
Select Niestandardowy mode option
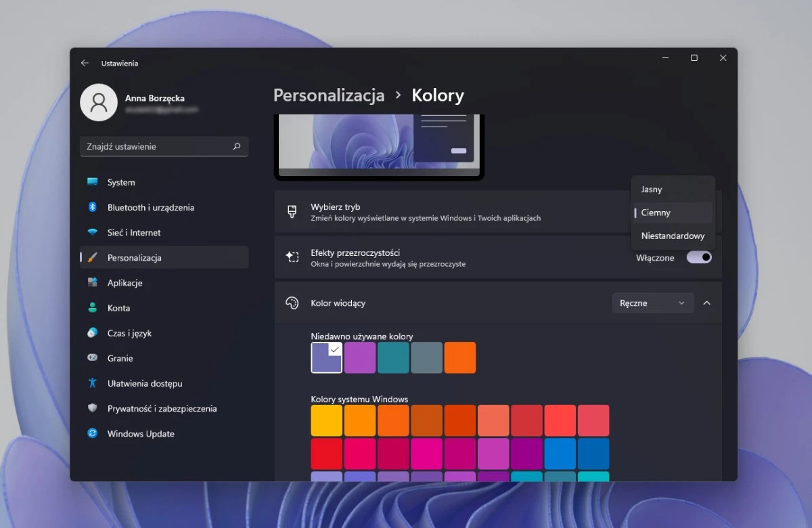click(x=673, y=236)
